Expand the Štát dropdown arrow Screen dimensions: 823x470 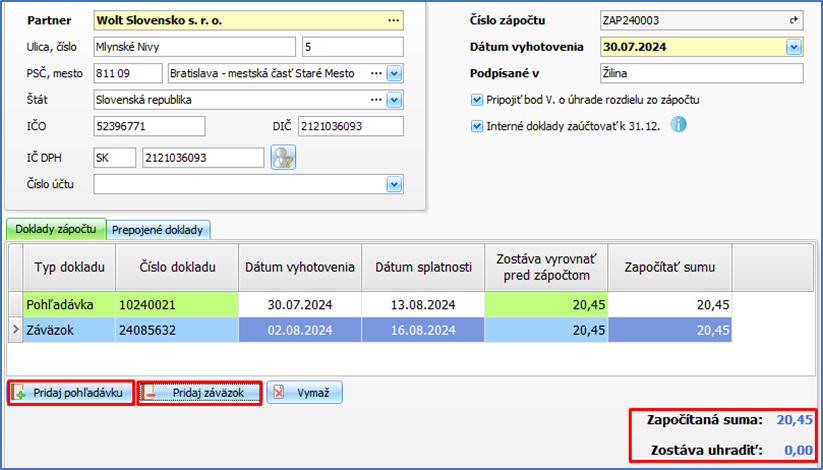point(394,100)
